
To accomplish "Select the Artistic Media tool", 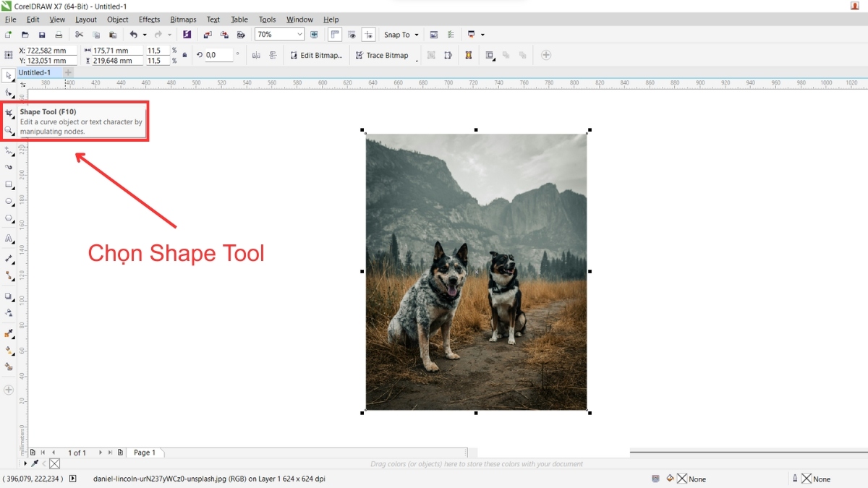I will pyautogui.click(x=9, y=167).
